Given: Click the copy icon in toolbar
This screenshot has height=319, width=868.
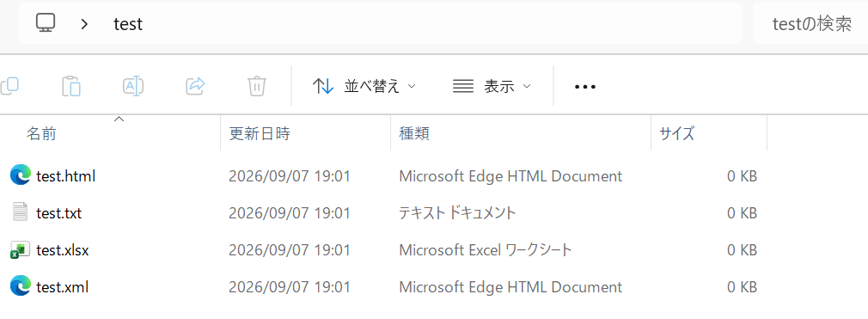Looking at the screenshot, I should coord(9,86).
